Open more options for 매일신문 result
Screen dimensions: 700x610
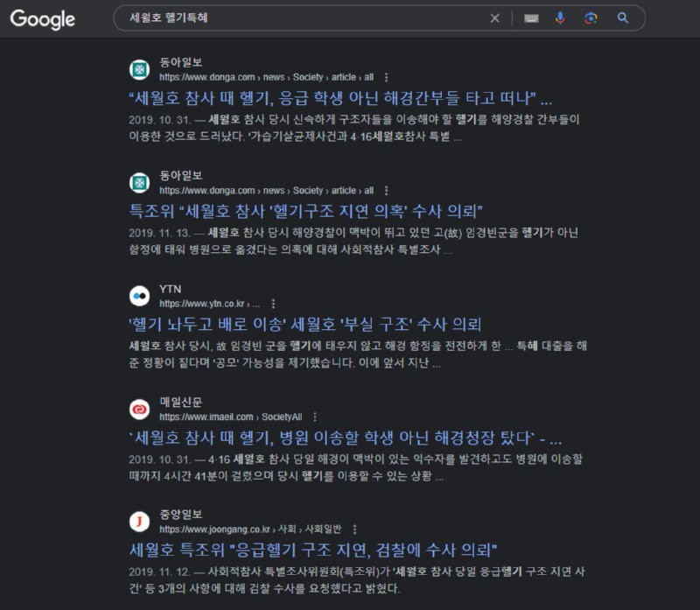[x=315, y=417]
